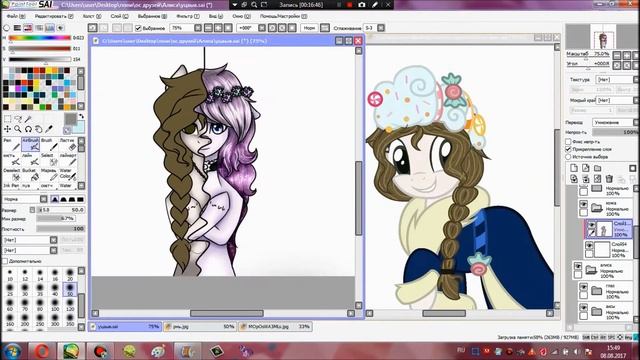
Task: Open the Текстура dropdown
Action: coord(616,80)
